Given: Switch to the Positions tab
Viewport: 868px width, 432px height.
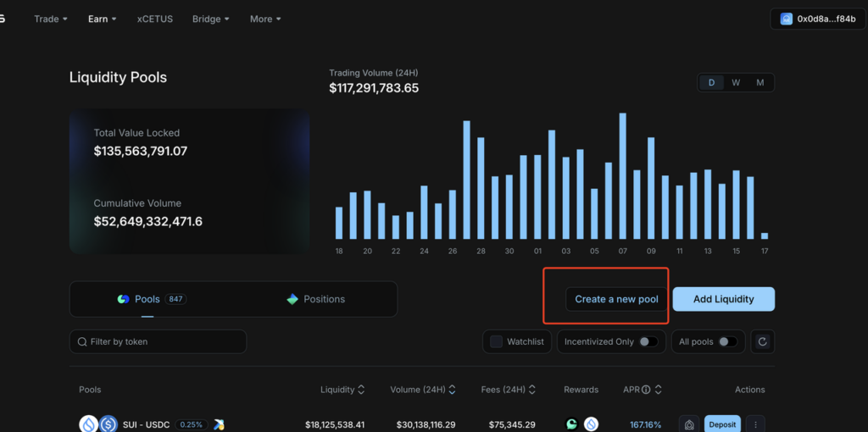Looking at the screenshot, I should point(315,299).
